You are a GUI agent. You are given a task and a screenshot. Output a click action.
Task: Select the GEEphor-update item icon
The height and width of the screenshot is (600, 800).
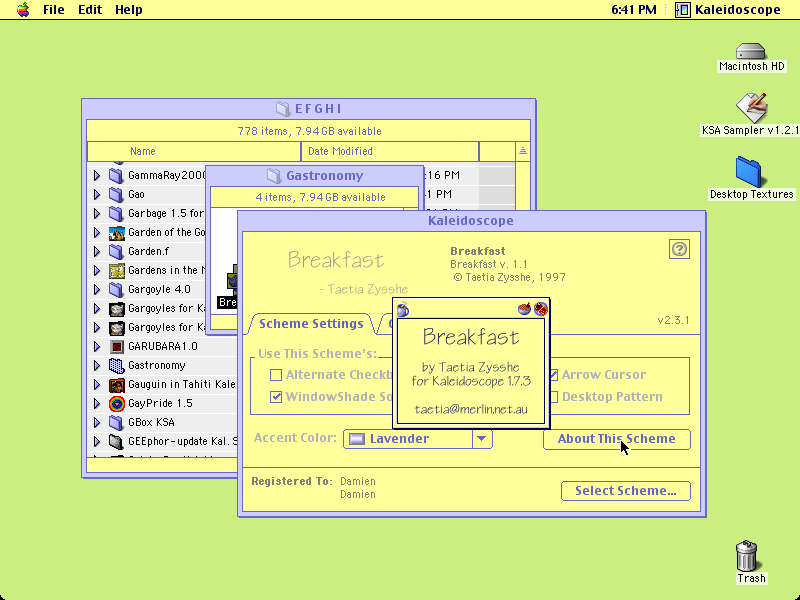point(117,441)
